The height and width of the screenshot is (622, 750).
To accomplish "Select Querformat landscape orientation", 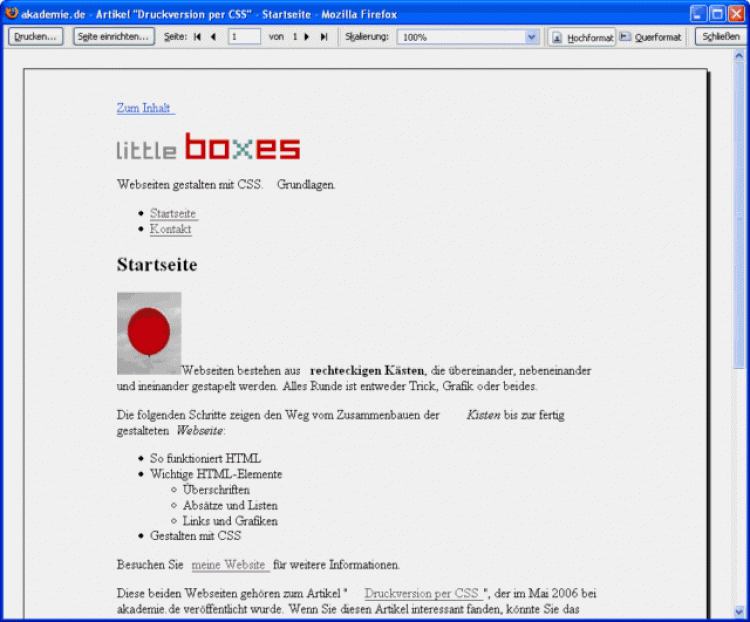I will pos(651,37).
